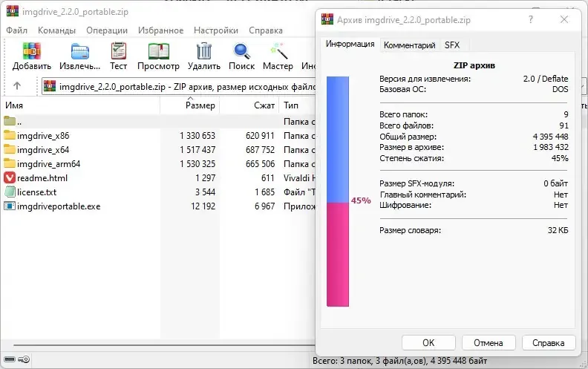The width and height of the screenshot is (588, 369).
Task: Click the Vivaldi icon of readme.html
Action: pyautogui.click(x=10, y=177)
